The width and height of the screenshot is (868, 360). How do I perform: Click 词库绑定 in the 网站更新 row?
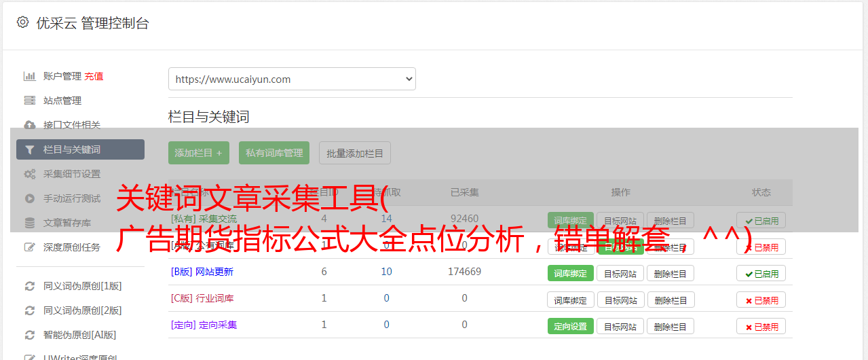(571, 273)
